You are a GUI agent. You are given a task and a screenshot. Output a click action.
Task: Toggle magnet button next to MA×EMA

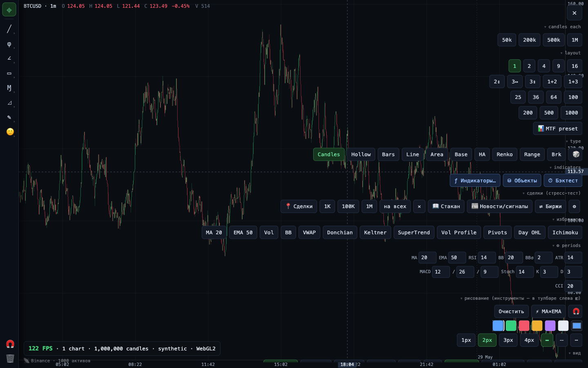click(576, 311)
